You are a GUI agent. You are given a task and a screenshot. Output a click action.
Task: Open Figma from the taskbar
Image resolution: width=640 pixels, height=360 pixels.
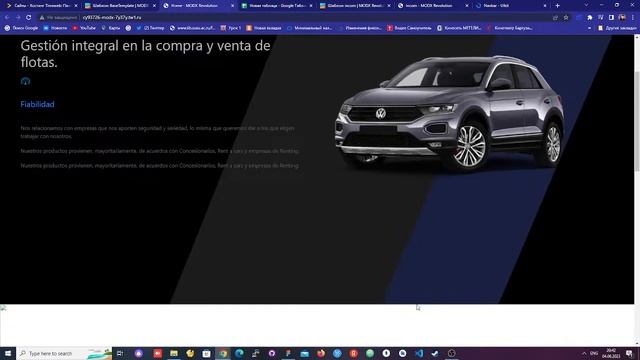pyautogui.click(x=288, y=353)
